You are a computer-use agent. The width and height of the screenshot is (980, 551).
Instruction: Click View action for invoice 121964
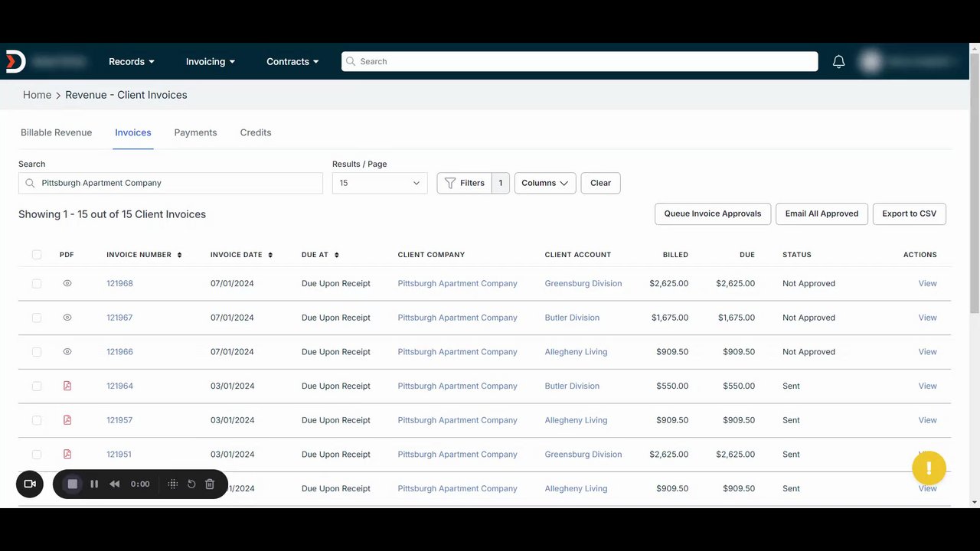(927, 386)
